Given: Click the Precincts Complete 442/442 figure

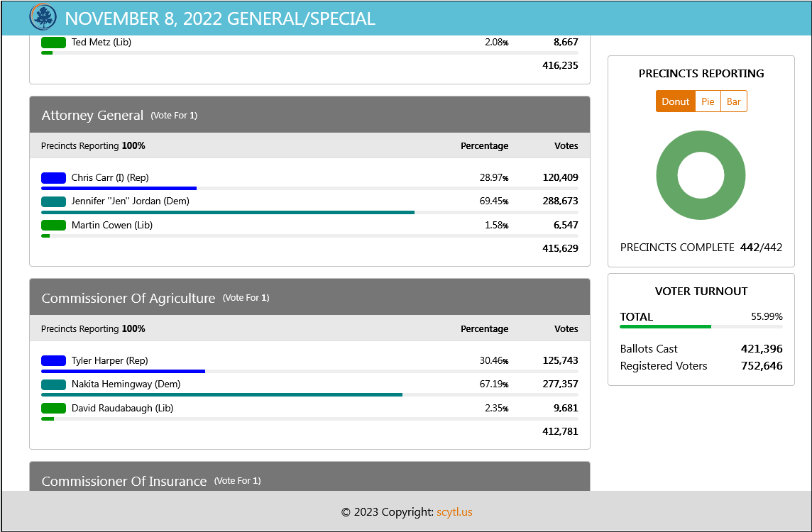Looking at the screenshot, I should click(761, 248).
